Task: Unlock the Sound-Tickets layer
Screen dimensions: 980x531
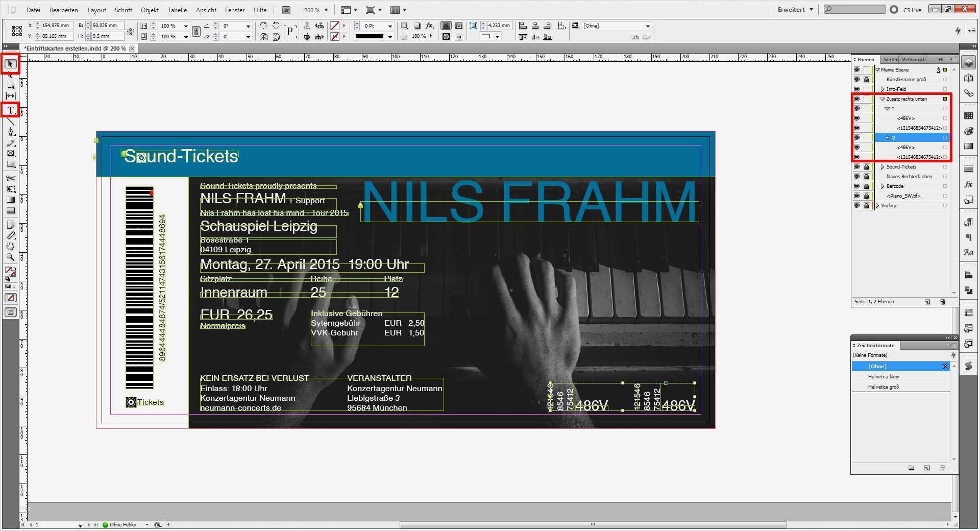Action: [866, 166]
